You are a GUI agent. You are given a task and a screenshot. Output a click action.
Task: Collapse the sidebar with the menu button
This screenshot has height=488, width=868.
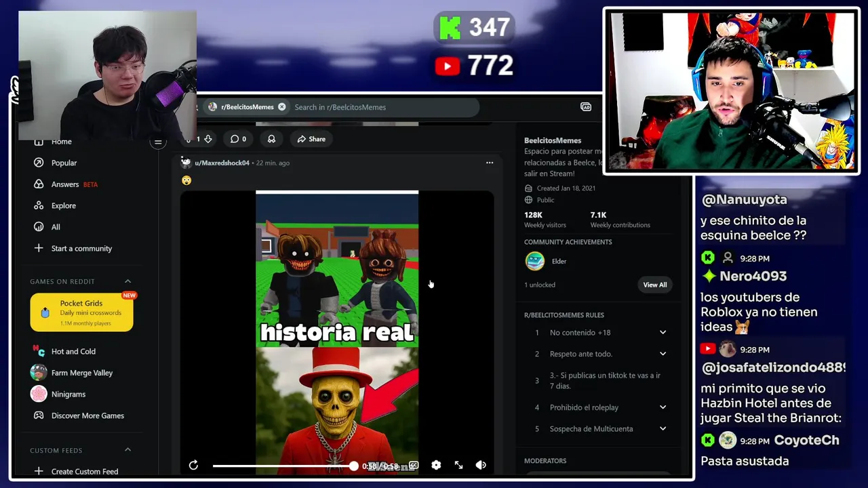click(x=158, y=142)
